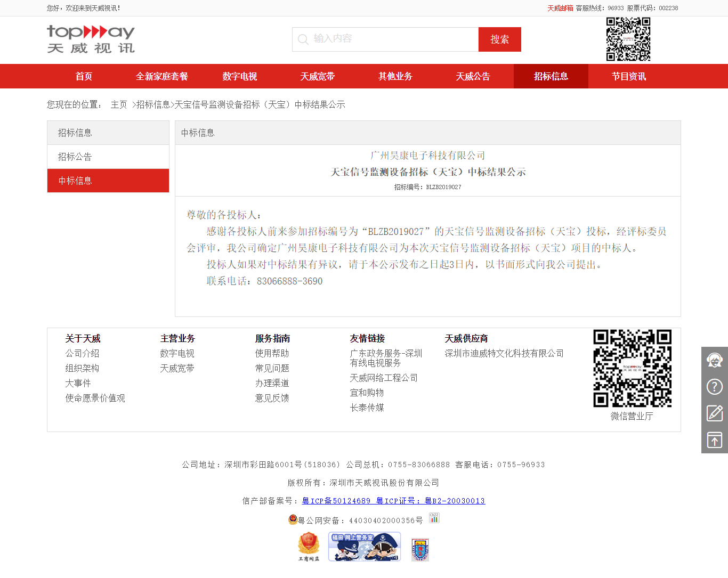Click the 输入内容 search input field
This screenshot has height=578, width=728.
click(385, 39)
